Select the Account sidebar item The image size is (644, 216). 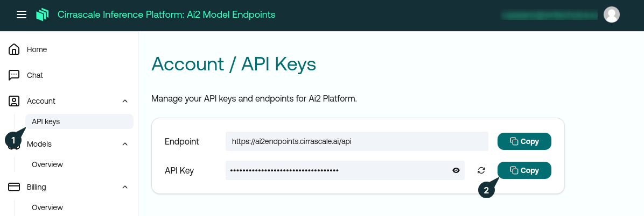[x=41, y=101]
